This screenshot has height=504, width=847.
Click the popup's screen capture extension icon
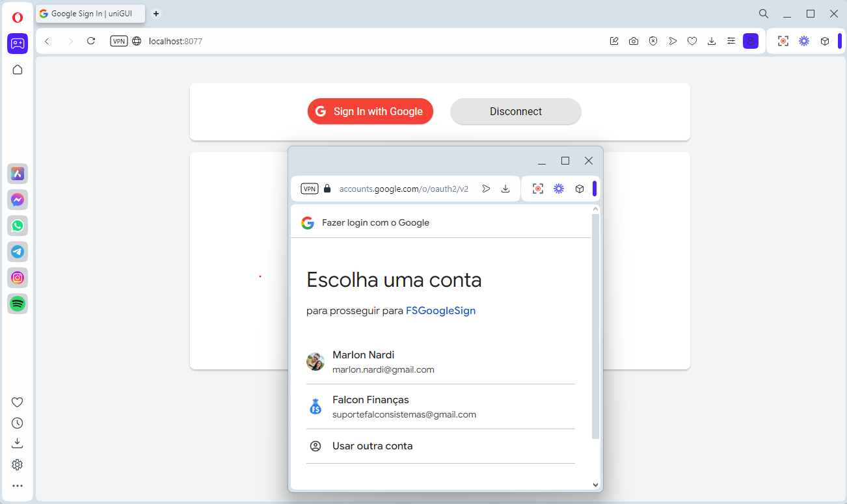pos(538,189)
